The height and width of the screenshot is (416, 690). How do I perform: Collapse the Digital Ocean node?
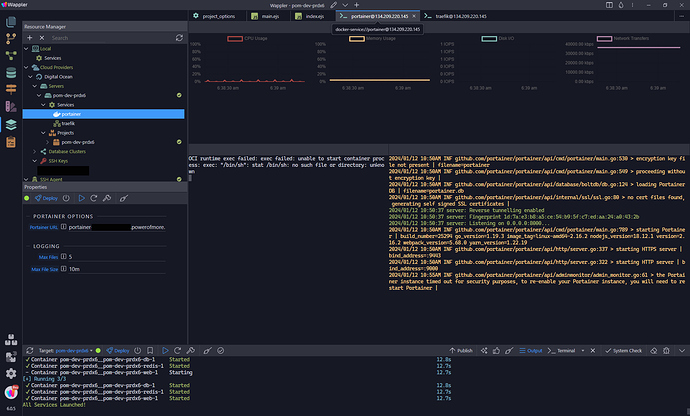pos(30,77)
